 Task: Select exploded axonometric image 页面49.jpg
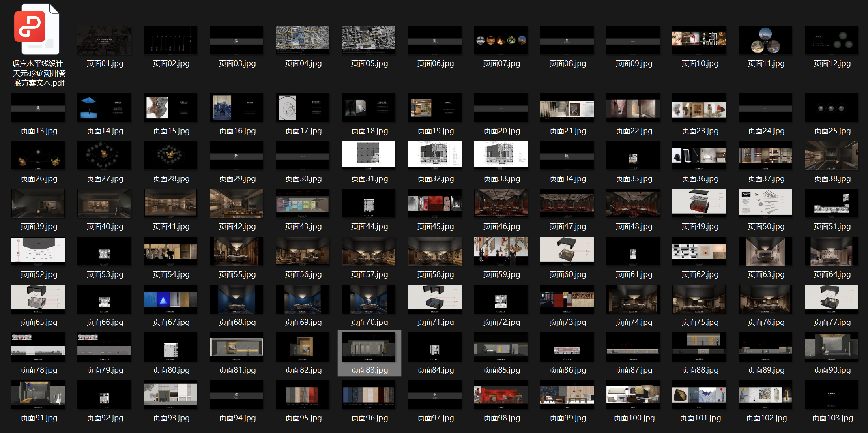(699, 202)
